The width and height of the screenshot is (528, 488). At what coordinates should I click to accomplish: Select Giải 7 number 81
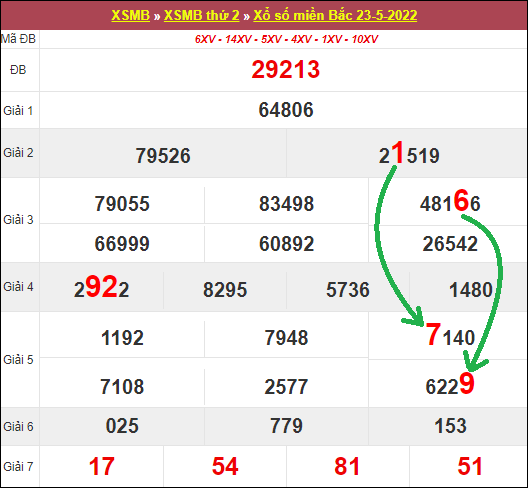[347, 466]
